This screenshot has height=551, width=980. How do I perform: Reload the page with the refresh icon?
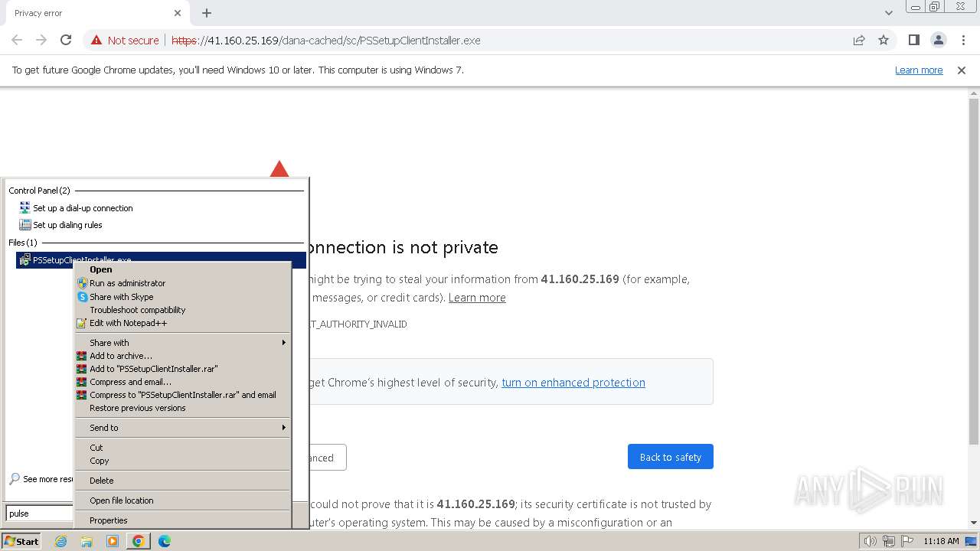(x=66, y=40)
